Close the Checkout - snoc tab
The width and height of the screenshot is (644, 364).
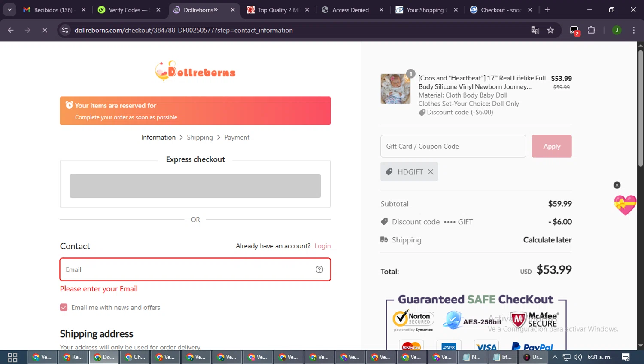[x=530, y=10]
